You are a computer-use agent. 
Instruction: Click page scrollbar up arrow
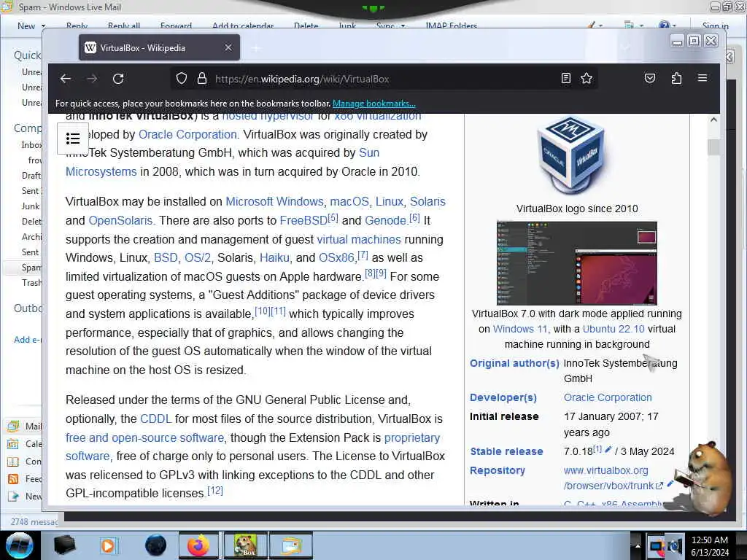713,120
